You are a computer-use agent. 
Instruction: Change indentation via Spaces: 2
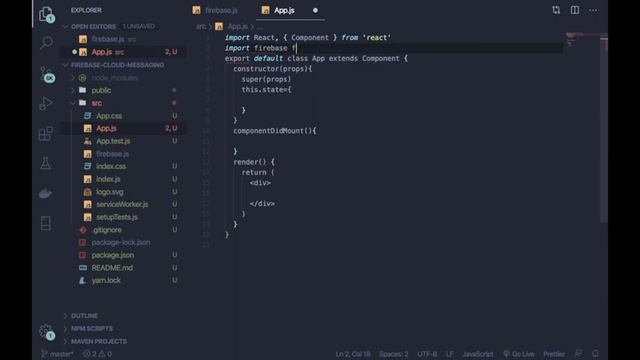pyautogui.click(x=393, y=353)
